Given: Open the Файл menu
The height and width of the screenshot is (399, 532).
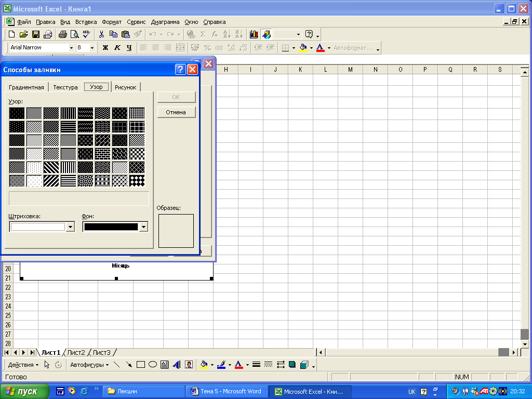Looking at the screenshot, I should [x=24, y=22].
